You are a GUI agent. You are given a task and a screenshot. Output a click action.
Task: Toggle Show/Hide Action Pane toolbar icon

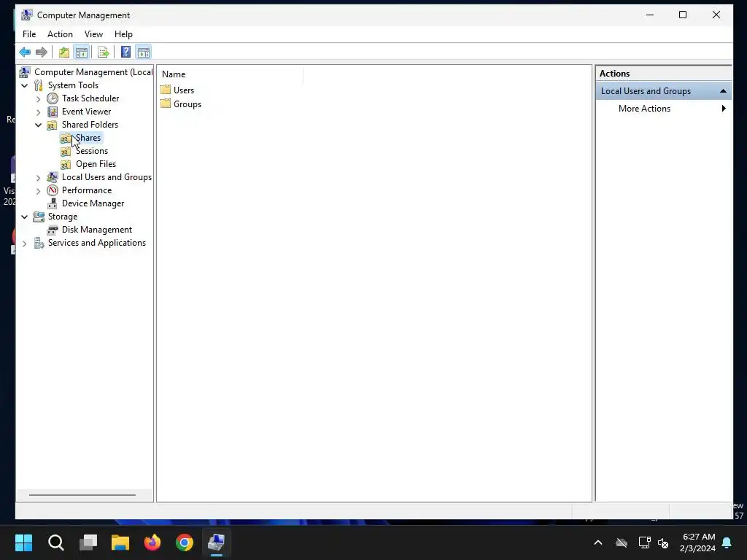144,52
